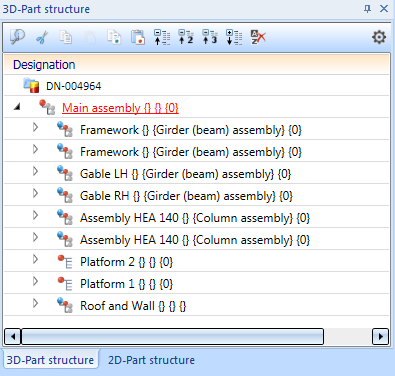
Task: Click the remove sorting A-Z icon
Action: (258, 37)
